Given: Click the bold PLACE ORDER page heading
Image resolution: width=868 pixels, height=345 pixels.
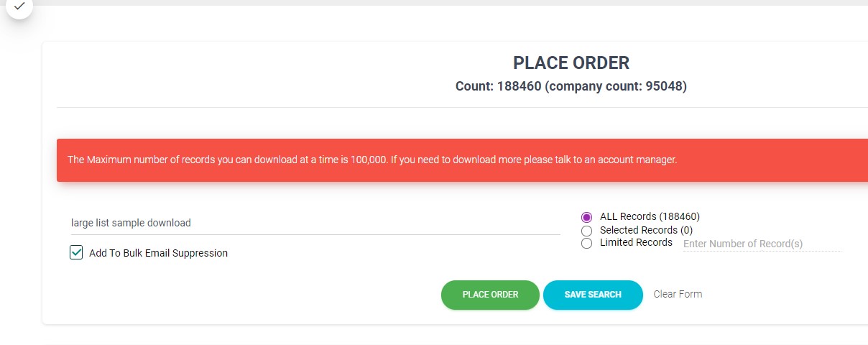Looking at the screenshot, I should tap(571, 63).
